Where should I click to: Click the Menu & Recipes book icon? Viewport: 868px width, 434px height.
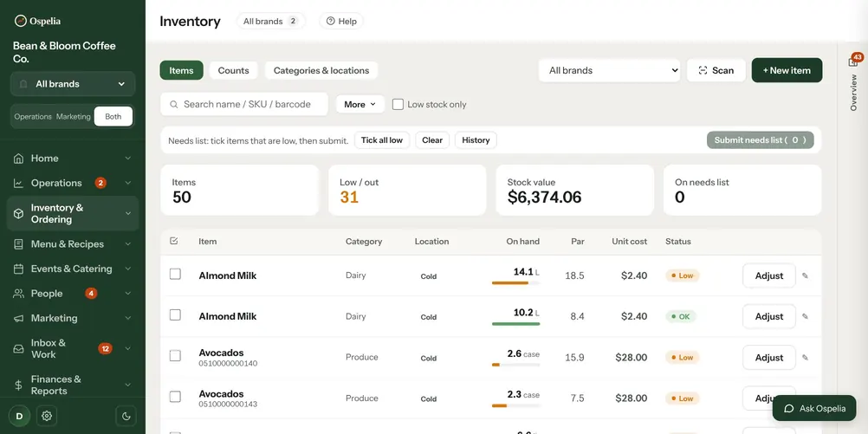18,244
